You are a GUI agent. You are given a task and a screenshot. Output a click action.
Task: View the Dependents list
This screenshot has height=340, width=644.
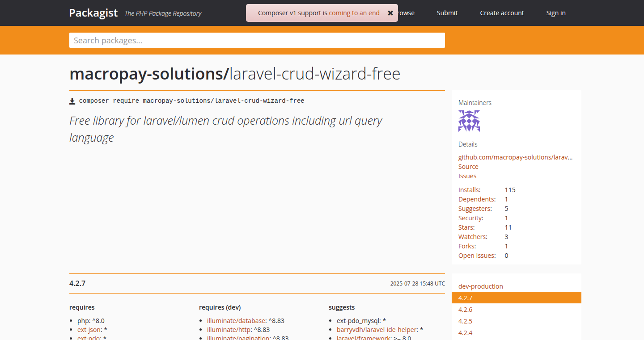(x=477, y=199)
